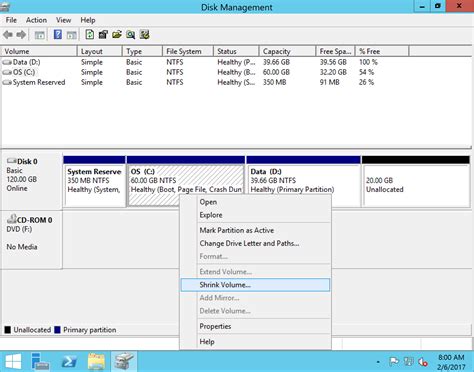Image resolution: width=474 pixels, height=372 pixels.
Task: Click the green Refresh toolbar icon
Action: point(89,34)
